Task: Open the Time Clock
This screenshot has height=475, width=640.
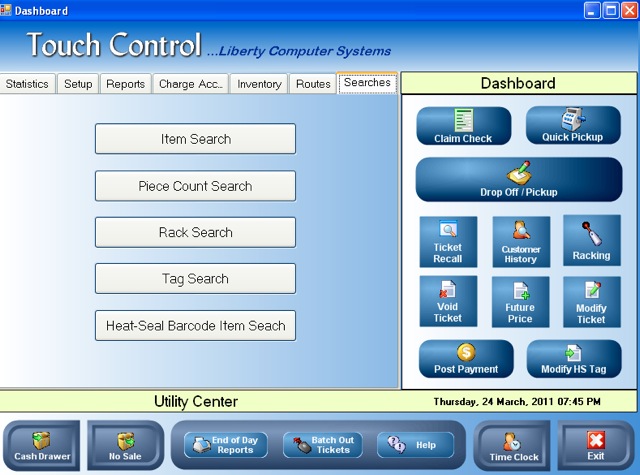Action: [x=513, y=444]
